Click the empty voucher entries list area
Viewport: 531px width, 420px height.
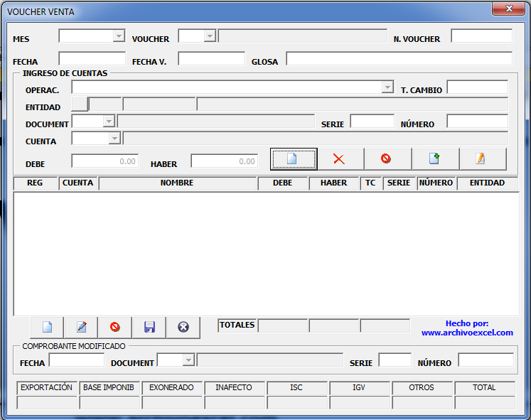266,254
